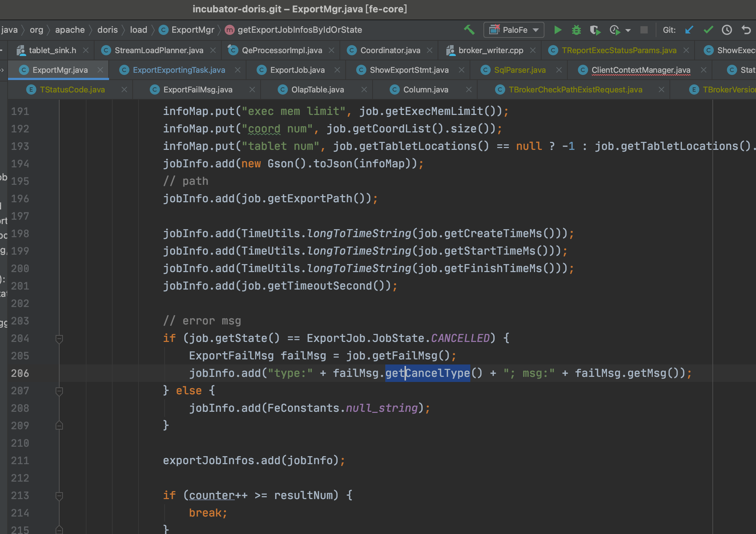
Task: Click the Git update project arrow
Action: tap(689, 30)
